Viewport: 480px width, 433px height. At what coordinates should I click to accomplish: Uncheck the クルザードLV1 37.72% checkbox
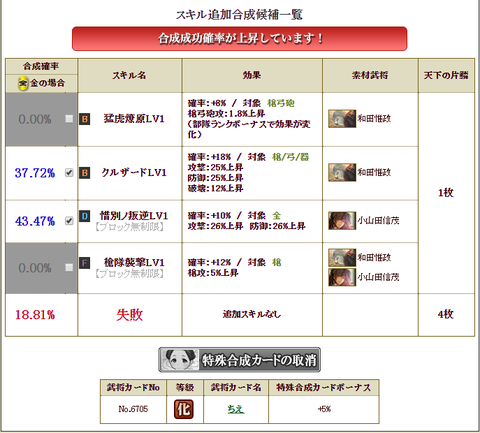click(69, 172)
